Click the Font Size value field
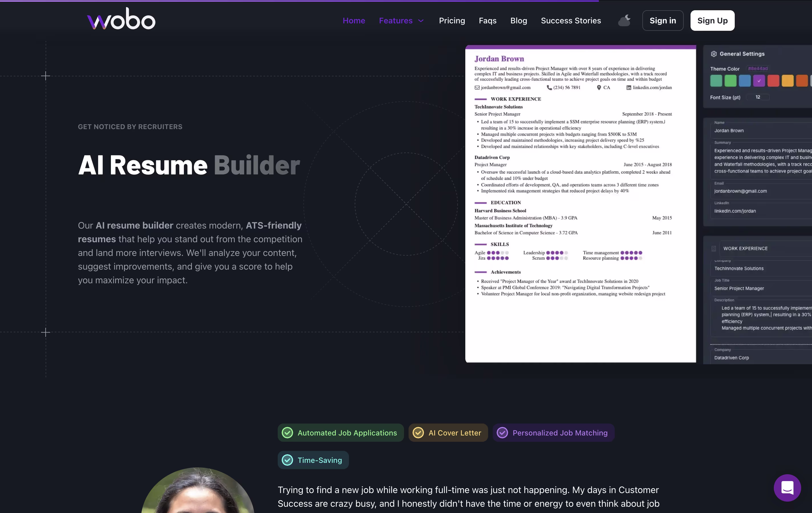 [758, 97]
